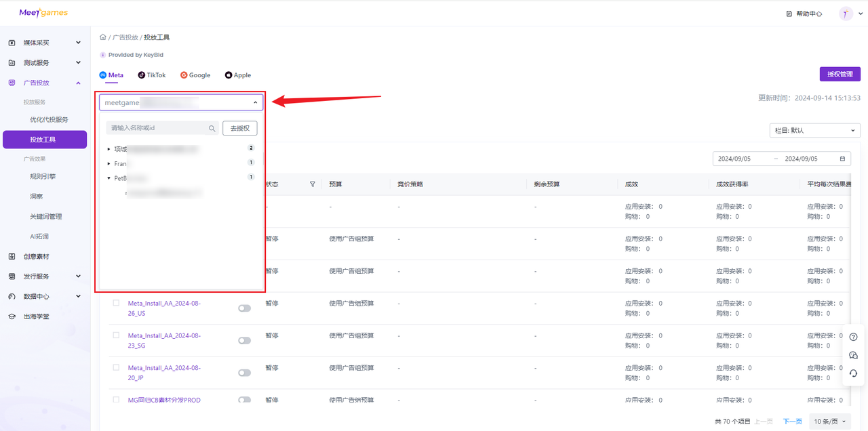Switch to the Google tab
Screen dimensions: 868x431
(x=195, y=75)
